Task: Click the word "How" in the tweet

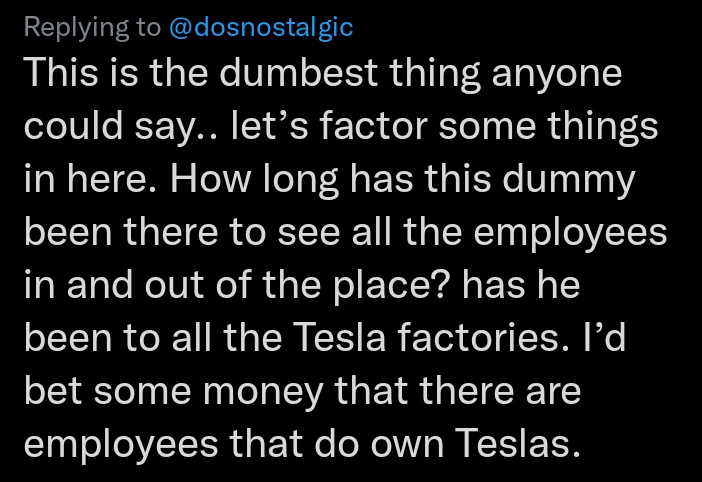Action: 211,179
